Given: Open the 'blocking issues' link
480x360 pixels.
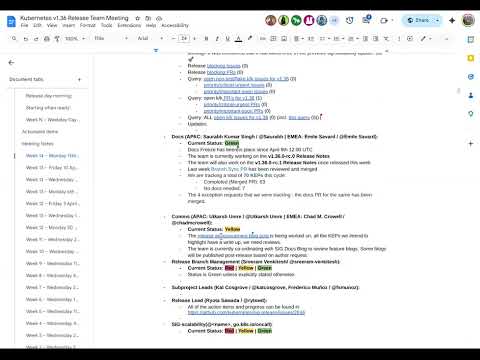Looking at the screenshot, I should point(223,66).
